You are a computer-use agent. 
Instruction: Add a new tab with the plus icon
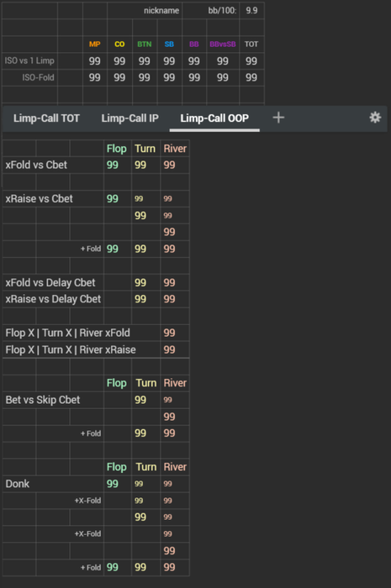278,118
